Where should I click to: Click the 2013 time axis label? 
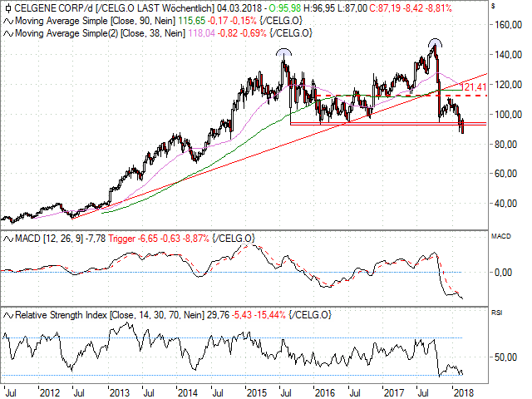tap(120, 393)
